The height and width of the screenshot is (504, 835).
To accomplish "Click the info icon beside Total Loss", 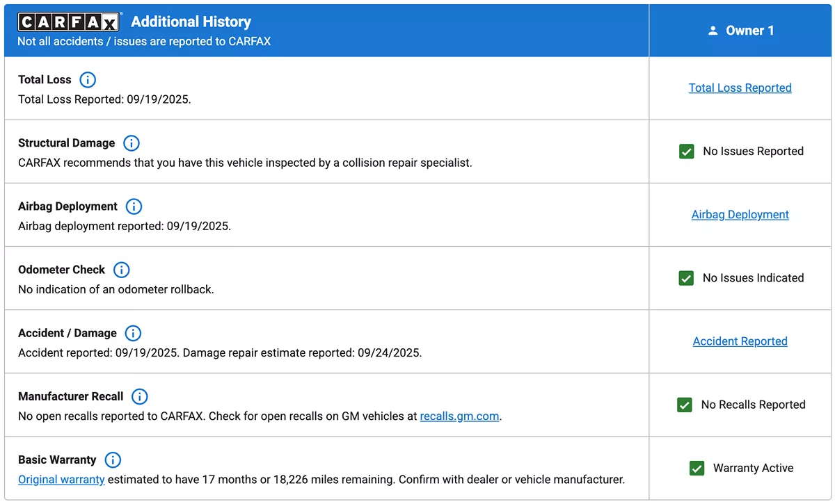I will point(88,79).
